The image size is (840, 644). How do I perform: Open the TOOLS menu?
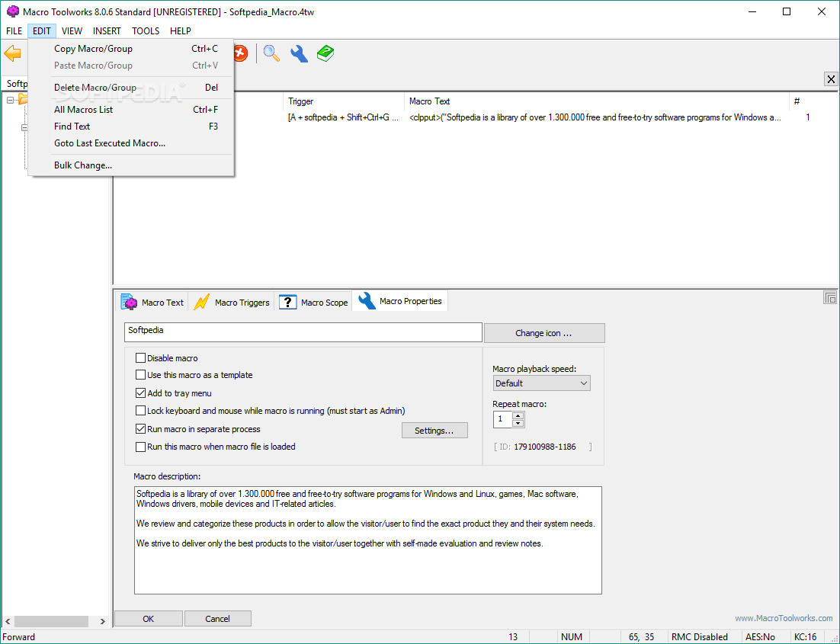tap(145, 31)
